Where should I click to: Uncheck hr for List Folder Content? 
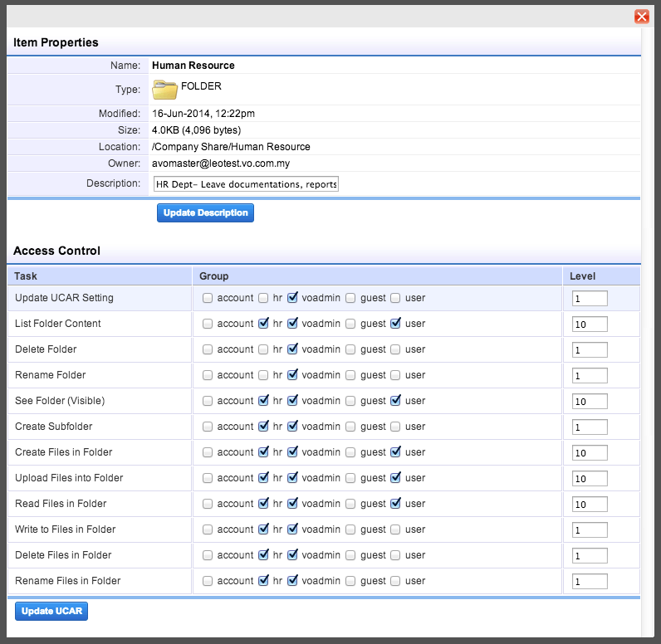click(x=263, y=324)
